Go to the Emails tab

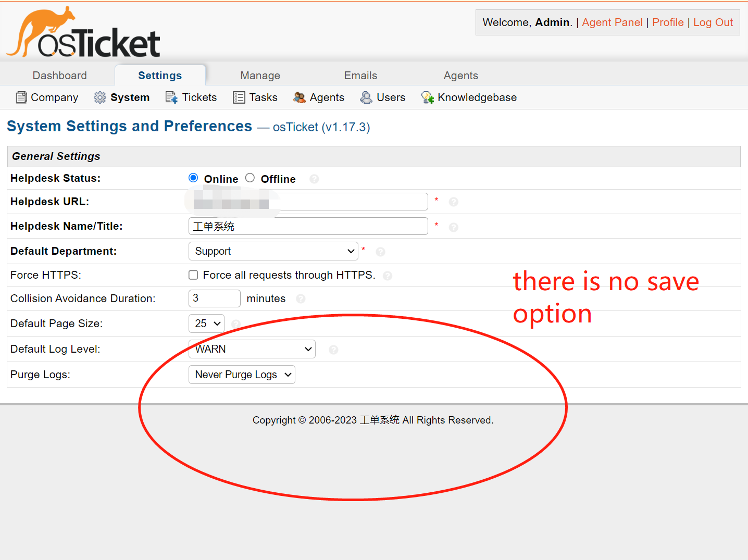[x=360, y=76]
